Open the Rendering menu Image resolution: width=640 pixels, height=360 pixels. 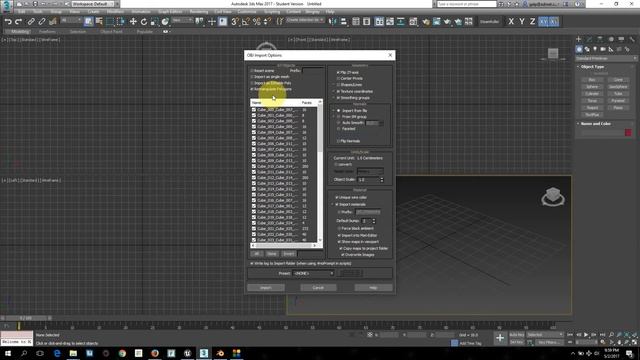199,12
